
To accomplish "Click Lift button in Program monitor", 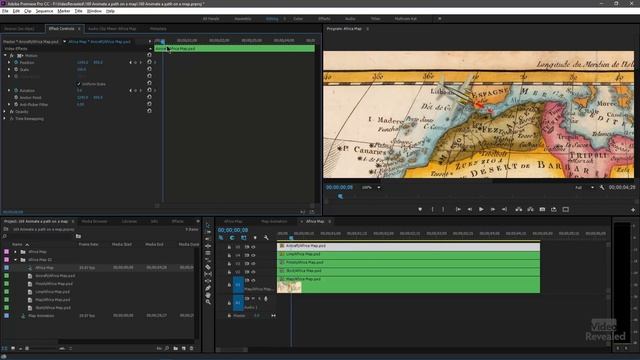I will tap(519, 209).
